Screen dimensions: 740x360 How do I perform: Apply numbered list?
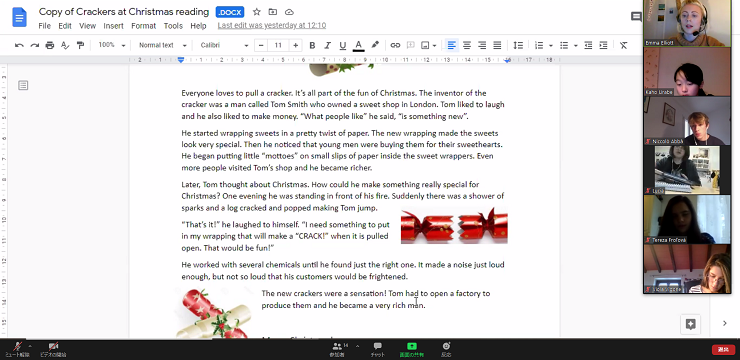[538, 45]
